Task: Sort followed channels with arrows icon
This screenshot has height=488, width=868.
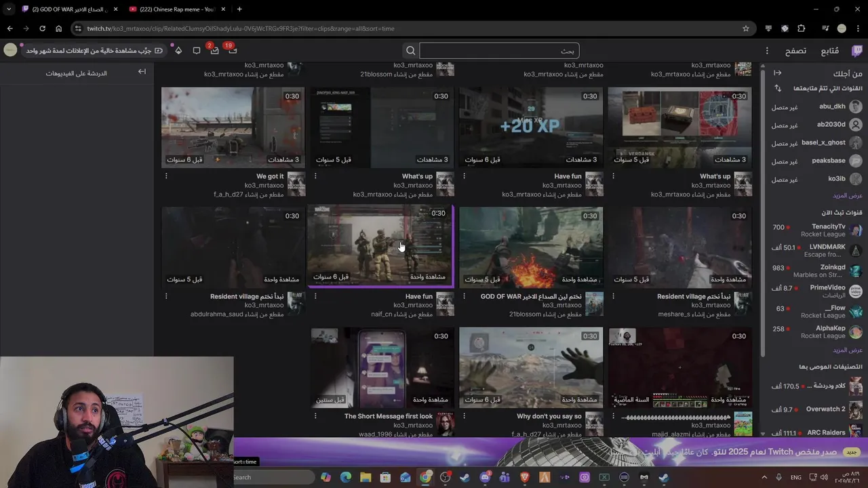Action: point(778,88)
